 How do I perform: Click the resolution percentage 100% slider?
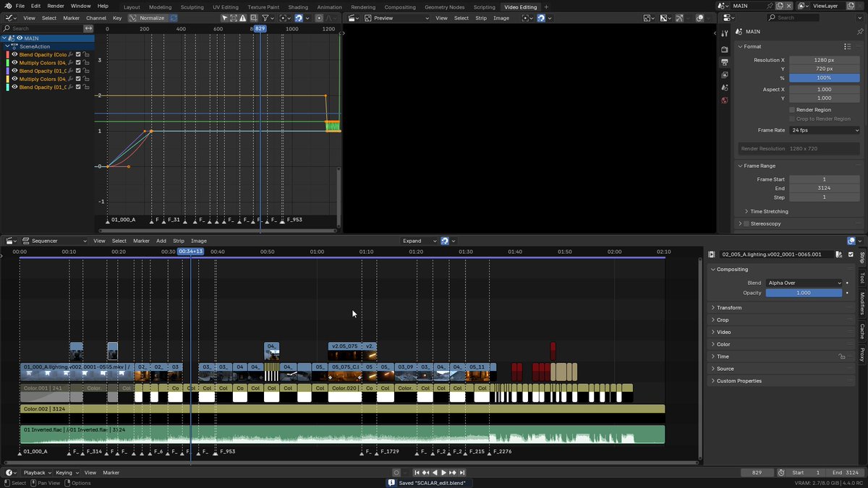824,77
